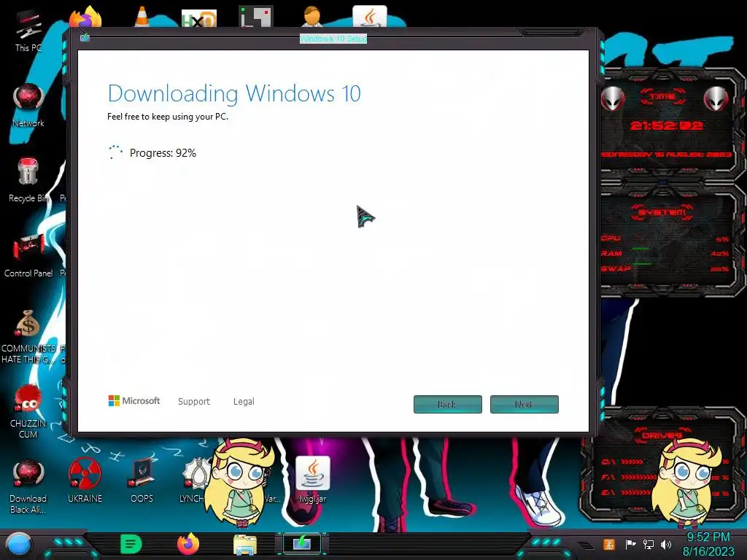The width and height of the screenshot is (747, 560).
Task: Click the Java update tray icon
Action: (608, 544)
